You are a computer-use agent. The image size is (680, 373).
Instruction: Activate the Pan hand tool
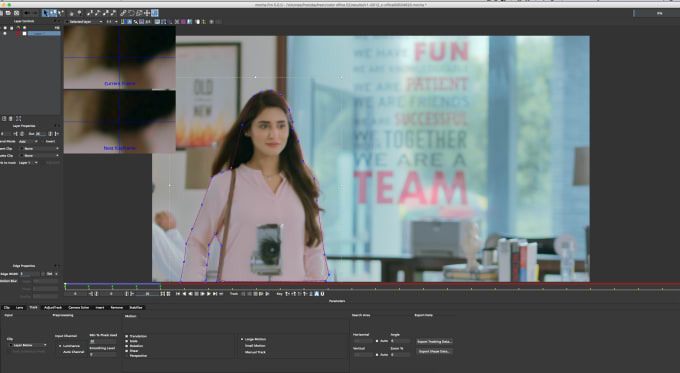pos(72,13)
